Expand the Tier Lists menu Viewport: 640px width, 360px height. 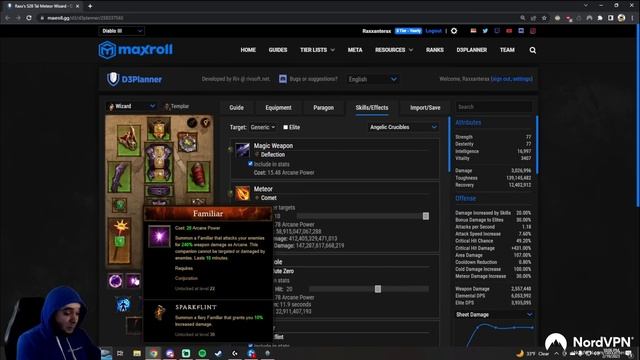[317, 50]
